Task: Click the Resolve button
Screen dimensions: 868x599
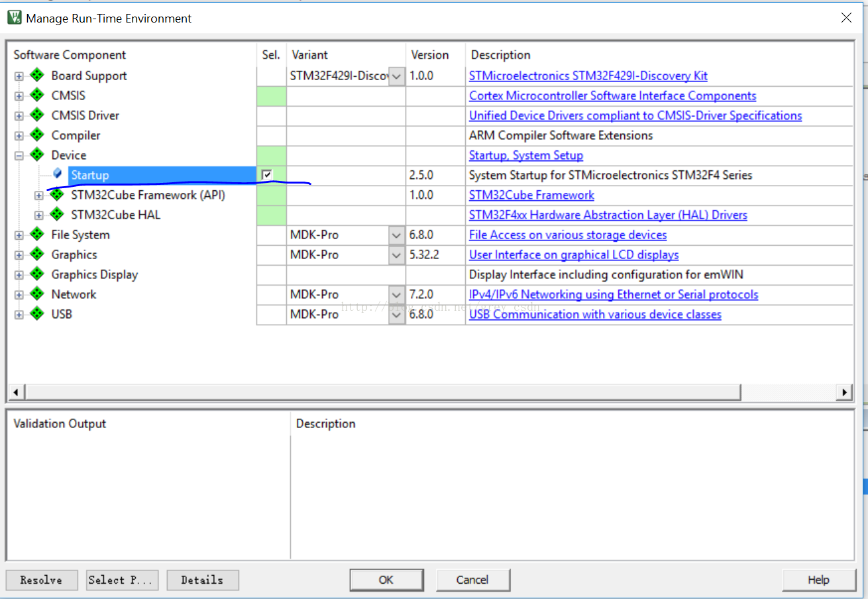Action: tap(42, 580)
